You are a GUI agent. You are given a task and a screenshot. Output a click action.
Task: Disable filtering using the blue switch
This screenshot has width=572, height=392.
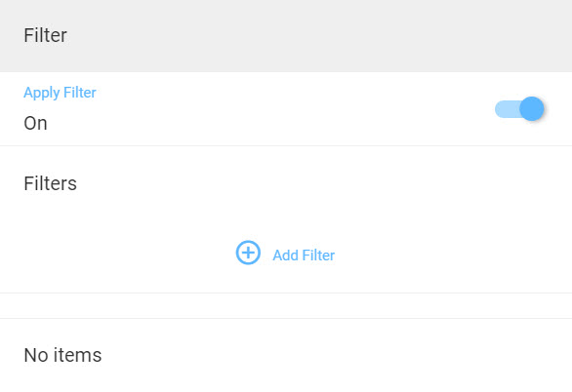point(519,109)
